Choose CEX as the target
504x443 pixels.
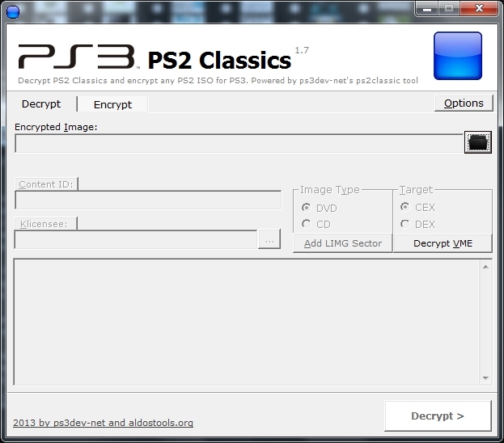pos(404,208)
